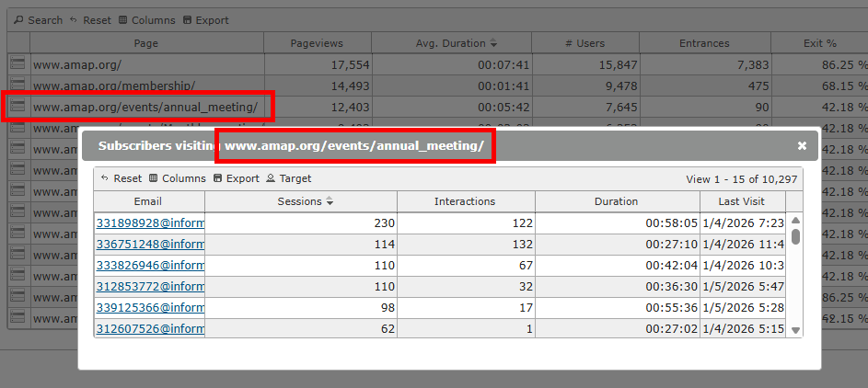Open email link 331898928@inform
Image resolution: width=868 pixels, height=388 pixels.
click(x=150, y=223)
